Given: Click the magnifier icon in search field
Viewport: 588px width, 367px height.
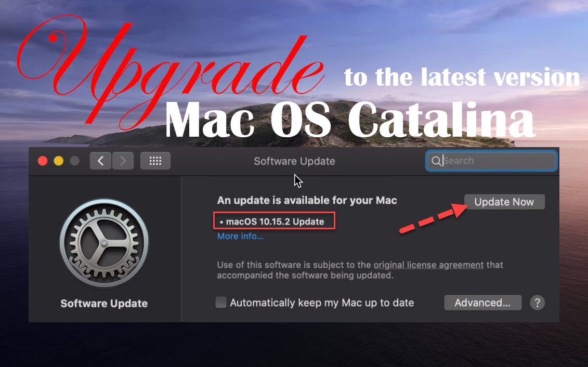Looking at the screenshot, I should tap(436, 161).
